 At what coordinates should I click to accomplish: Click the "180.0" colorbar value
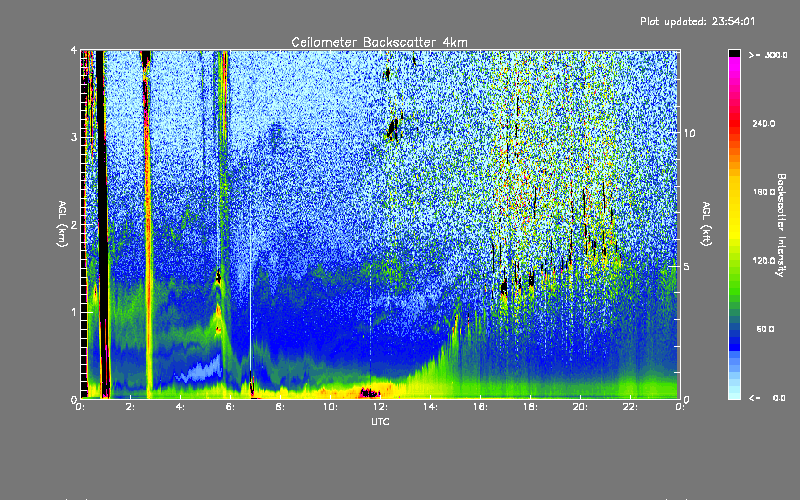(x=764, y=192)
